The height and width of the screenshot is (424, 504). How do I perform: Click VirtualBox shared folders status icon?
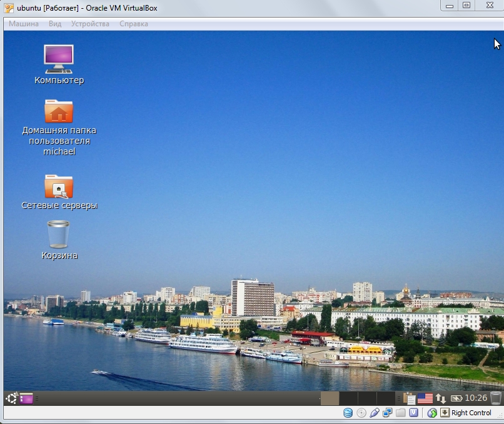click(x=400, y=413)
